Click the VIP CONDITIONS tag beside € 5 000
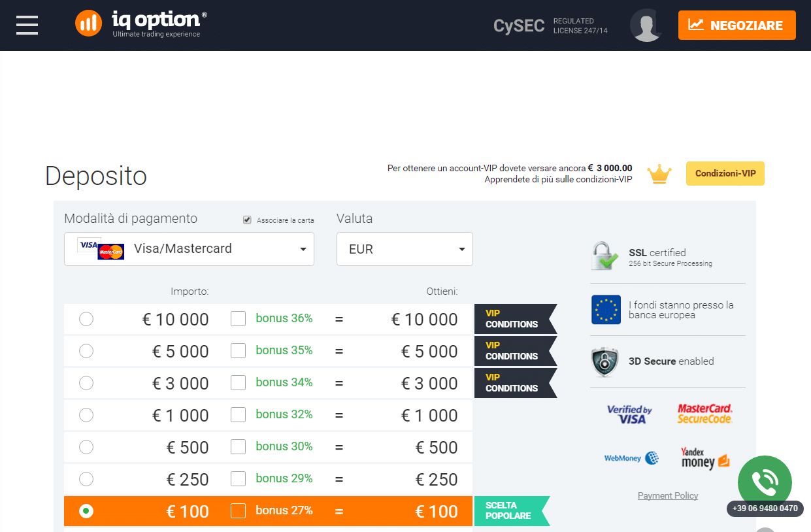Image resolution: width=811 pixels, height=532 pixels. (x=516, y=351)
